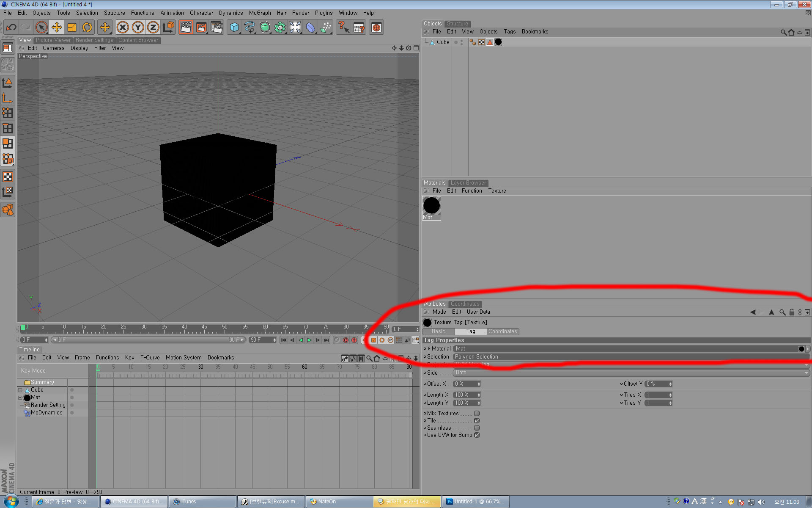Image resolution: width=812 pixels, height=508 pixels.
Task: Enable the Seamless checkbox
Action: (x=477, y=428)
